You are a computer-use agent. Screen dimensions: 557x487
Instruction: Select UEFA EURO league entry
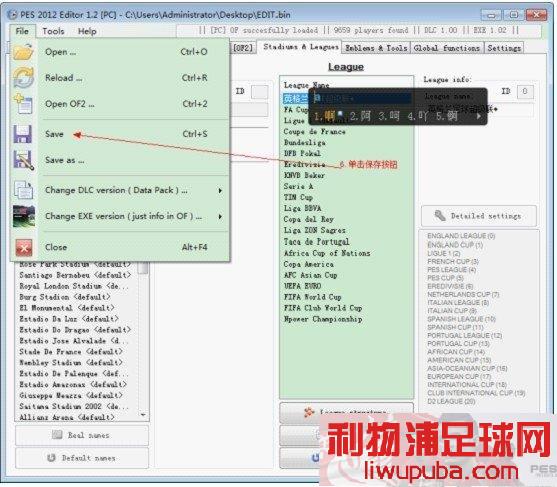[x=302, y=286]
